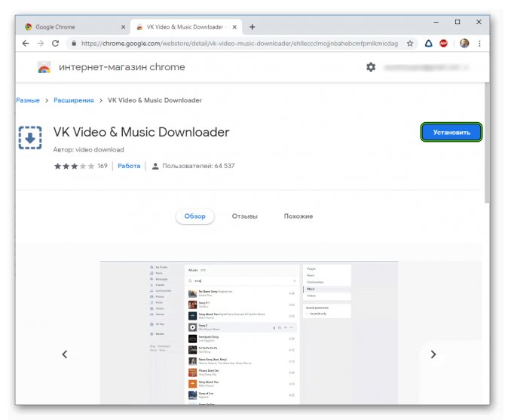Open the blurred account email dropdown
The image size is (505, 420).
pyautogui.click(x=426, y=67)
